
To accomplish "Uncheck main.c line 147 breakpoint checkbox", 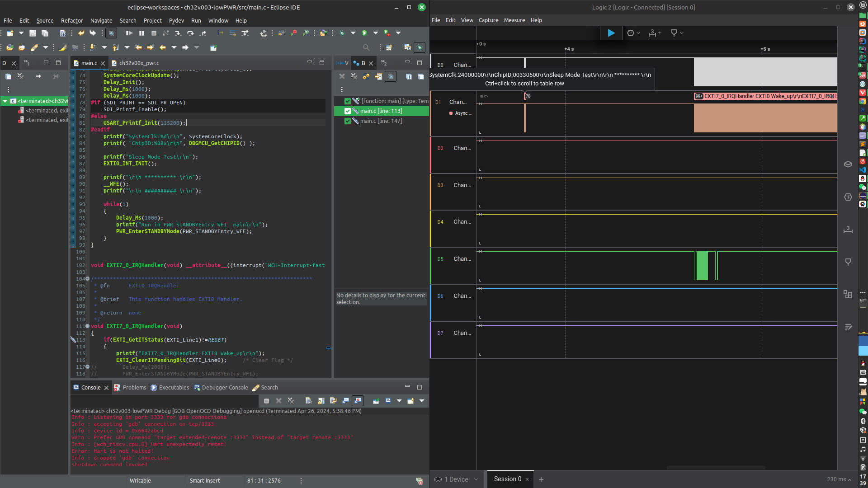I will coord(348,121).
